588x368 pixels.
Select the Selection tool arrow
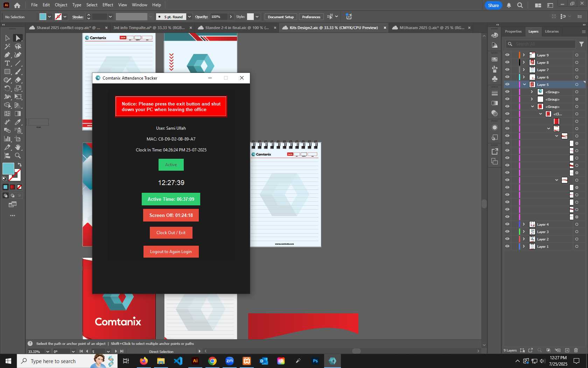7,38
